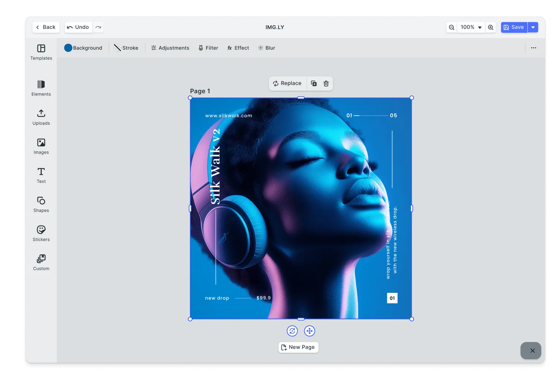Viewport: 555px width, 392px height.
Task: Open the Elements library
Action: click(x=41, y=88)
